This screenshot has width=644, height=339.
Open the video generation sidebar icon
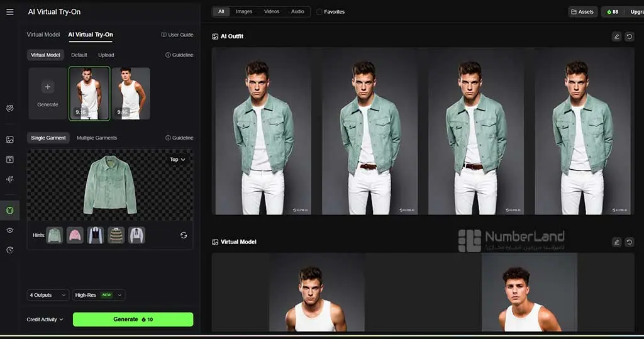(x=10, y=159)
